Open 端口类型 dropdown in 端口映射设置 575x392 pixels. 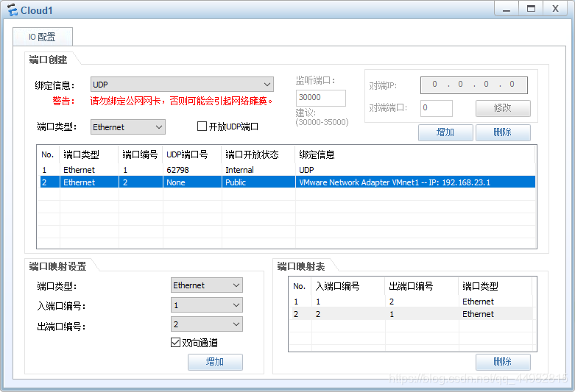tap(207, 285)
